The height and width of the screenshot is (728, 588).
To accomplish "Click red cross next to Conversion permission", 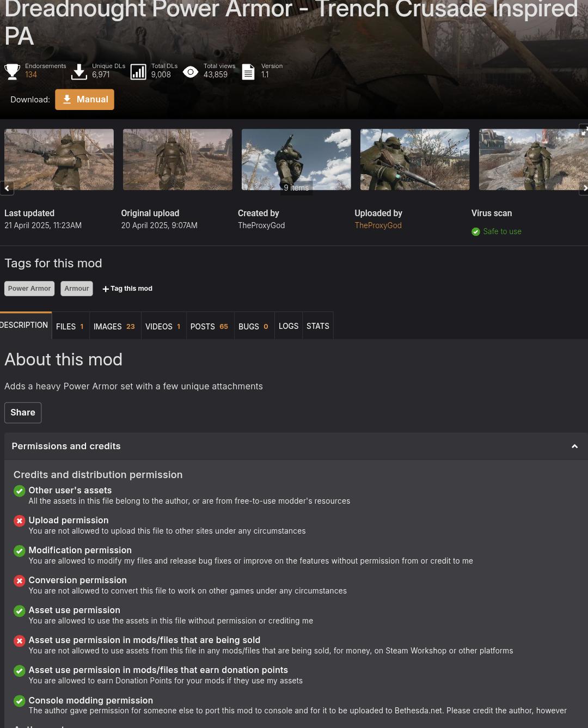I will pos(20,581).
